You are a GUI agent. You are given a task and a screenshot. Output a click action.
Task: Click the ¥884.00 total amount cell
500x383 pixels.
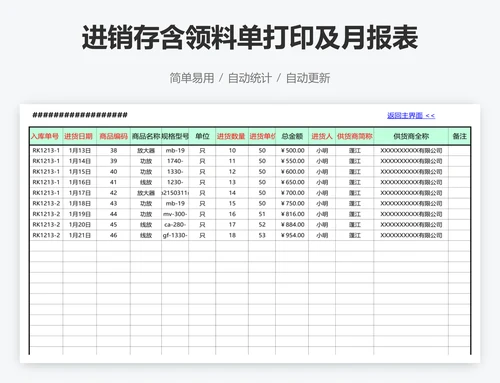tap(292, 225)
